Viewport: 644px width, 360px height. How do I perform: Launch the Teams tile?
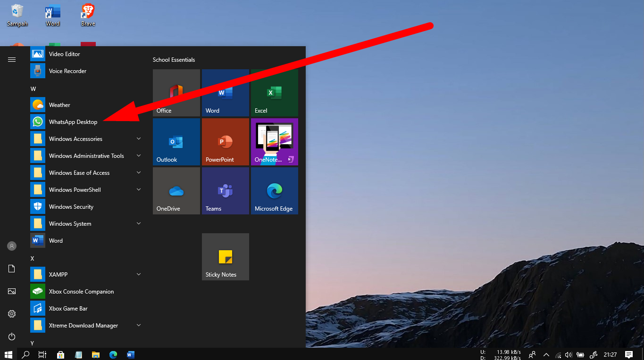pos(226,191)
